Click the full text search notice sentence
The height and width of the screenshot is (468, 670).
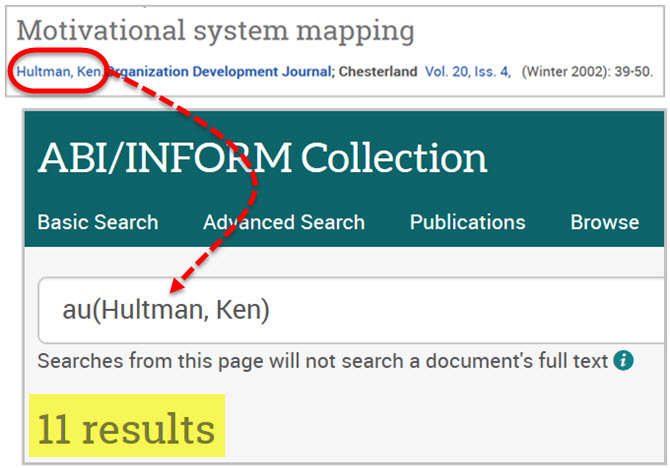(x=322, y=361)
